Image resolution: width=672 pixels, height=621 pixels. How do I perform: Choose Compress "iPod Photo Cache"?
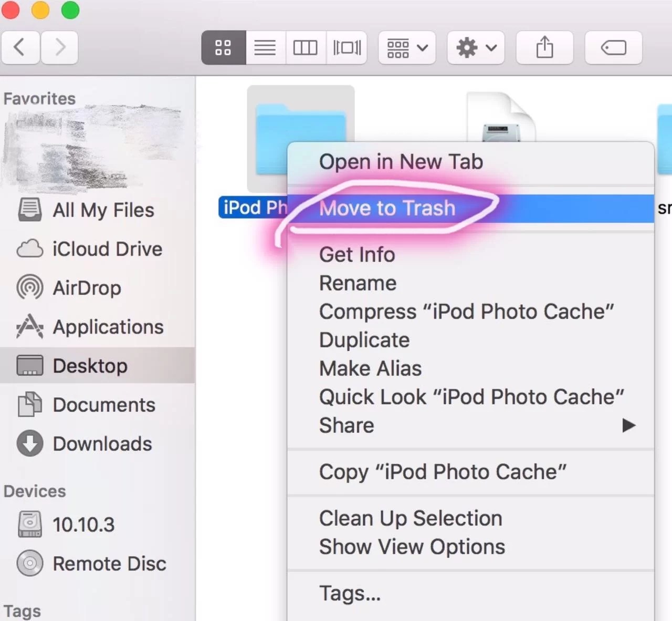pyautogui.click(x=466, y=311)
